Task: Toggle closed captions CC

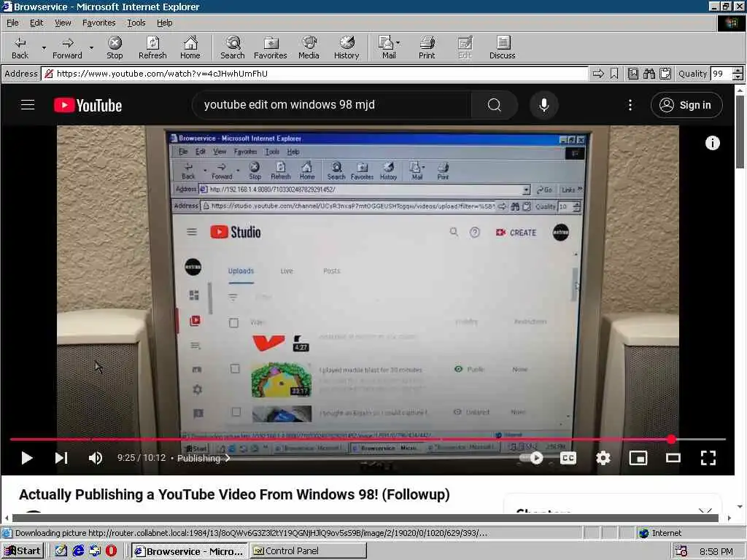Action: pos(568,458)
